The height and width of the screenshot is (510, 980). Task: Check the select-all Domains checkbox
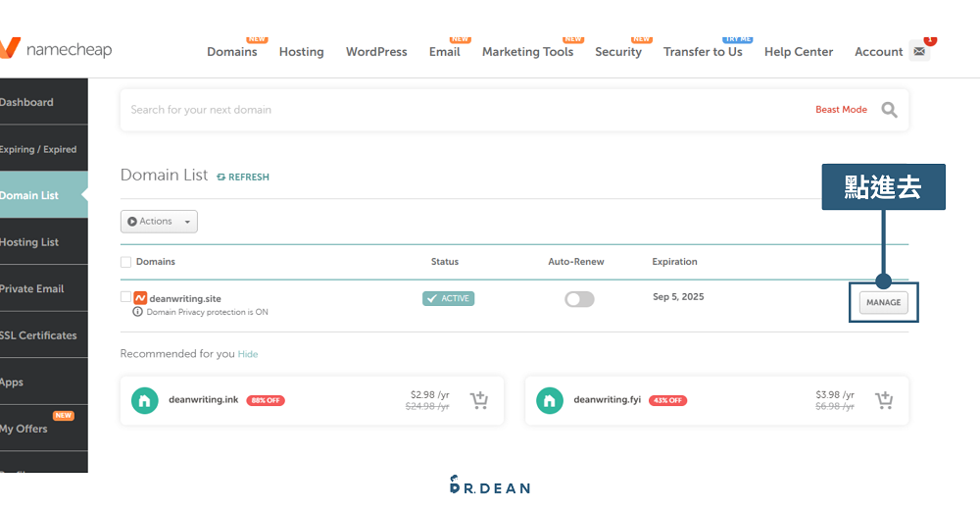125,262
